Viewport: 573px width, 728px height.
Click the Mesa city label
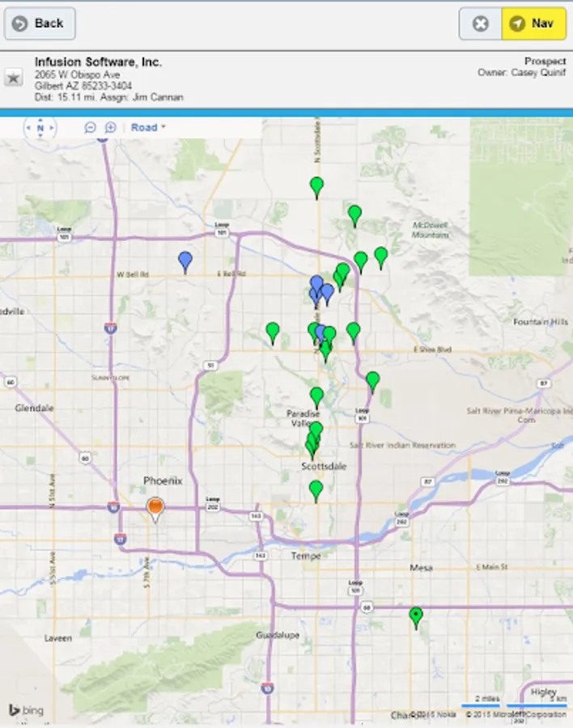pos(421,567)
